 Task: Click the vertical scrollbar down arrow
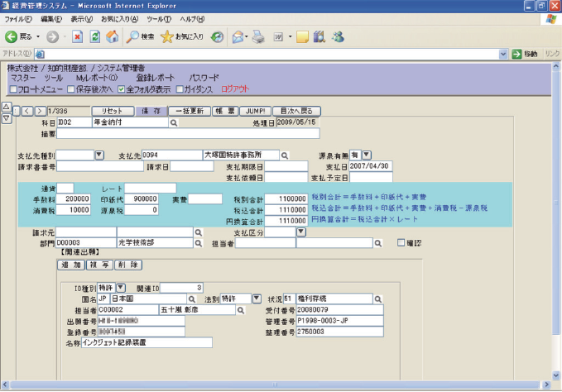pos(556,376)
